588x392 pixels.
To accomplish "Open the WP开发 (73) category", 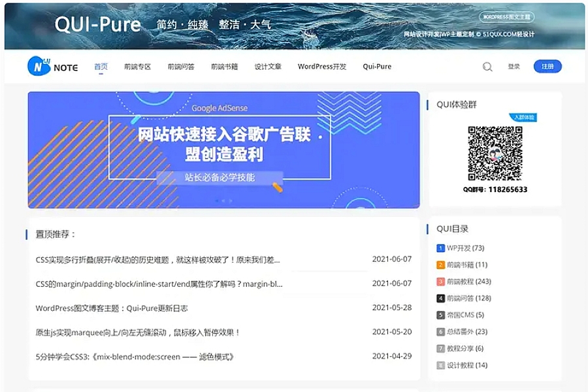I will click(461, 248).
